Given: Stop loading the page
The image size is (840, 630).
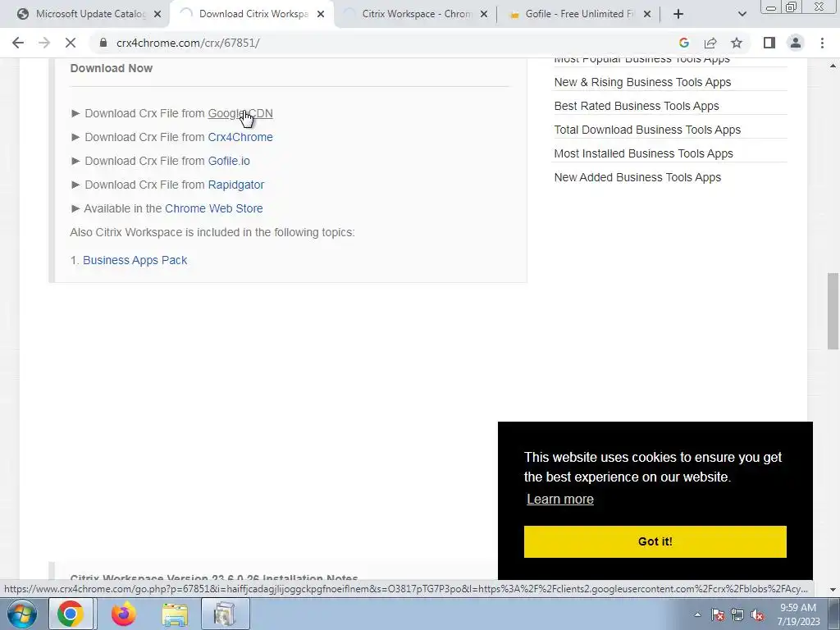Looking at the screenshot, I should pyautogui.click(x=71, y=43).
